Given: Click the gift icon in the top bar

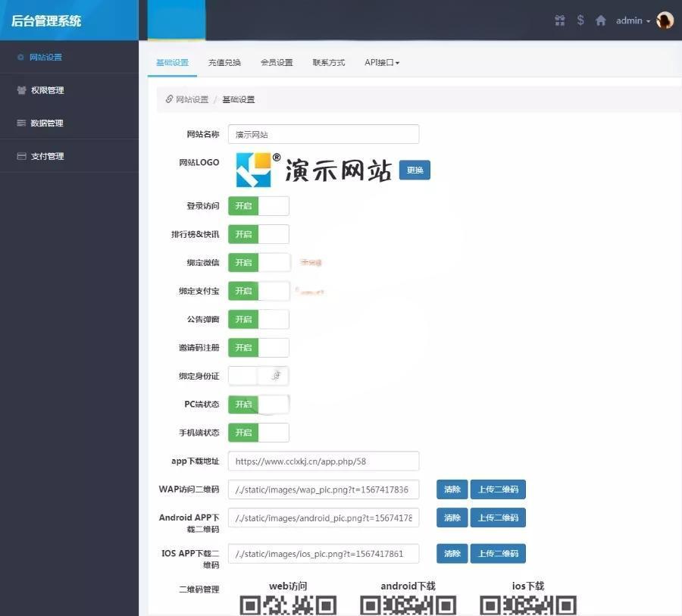Looking at the screenshot, I should [x=559, y=20].
